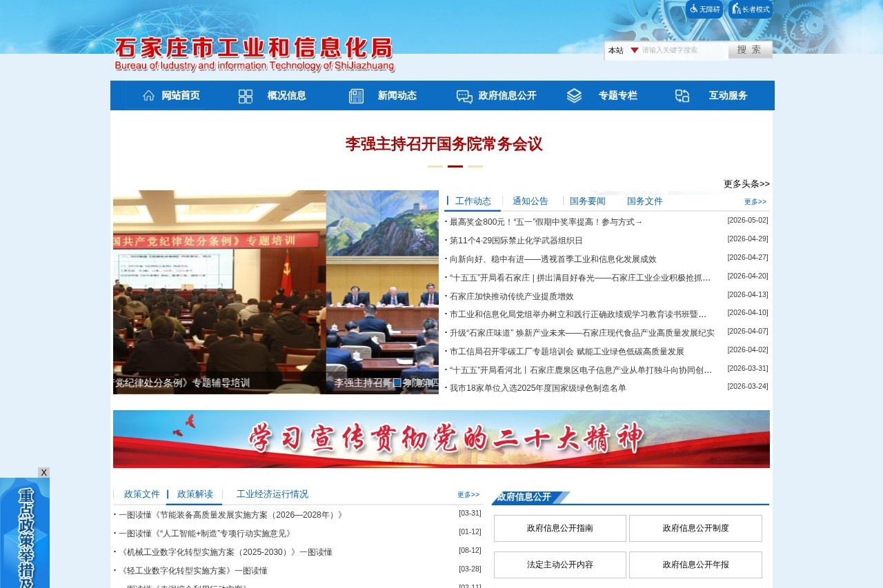Switch to 国务要闻 tab
Screen dimensions: 883x588
[588, 201]
